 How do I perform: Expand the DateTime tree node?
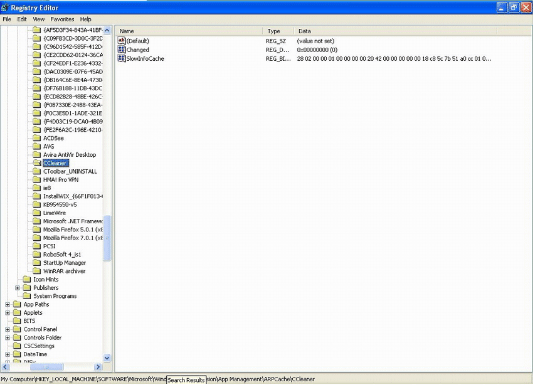click(7, 354)
